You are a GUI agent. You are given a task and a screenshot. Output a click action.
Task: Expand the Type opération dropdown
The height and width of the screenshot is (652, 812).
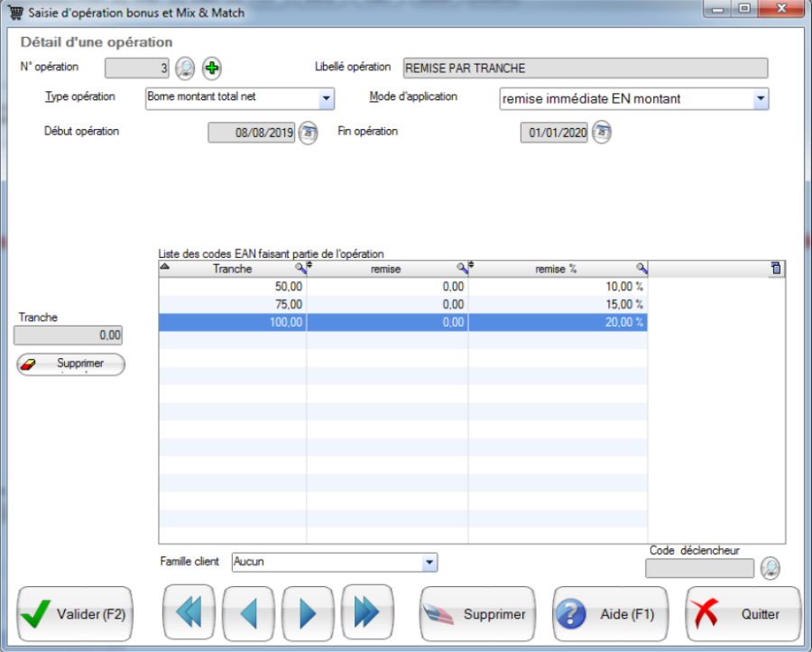coord(326,98)
